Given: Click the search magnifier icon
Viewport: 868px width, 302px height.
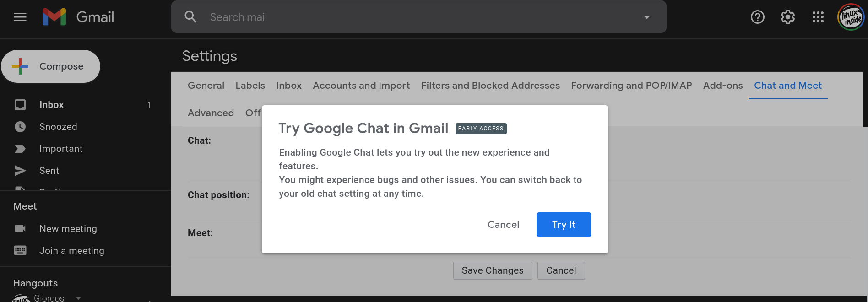Looking at the screenshot, I should click(190, 17).
